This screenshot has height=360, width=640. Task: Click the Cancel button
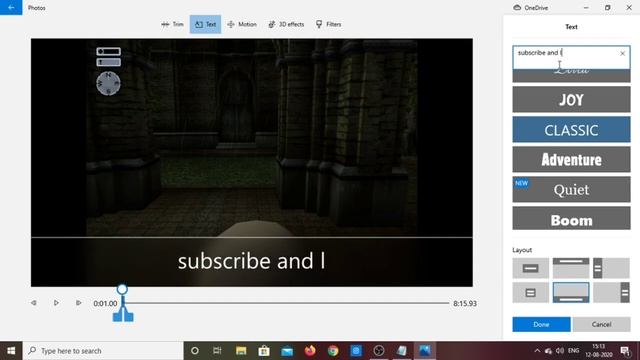tap(601, 324)
